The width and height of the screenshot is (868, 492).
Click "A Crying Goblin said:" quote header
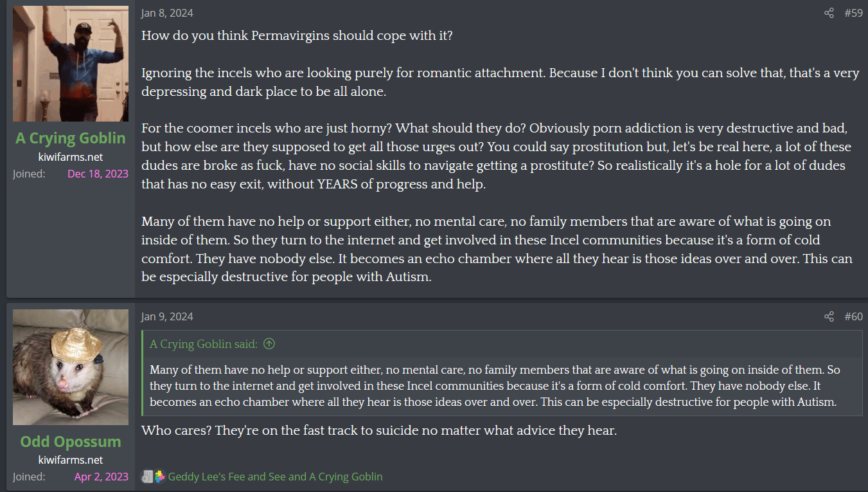point(204,344)
